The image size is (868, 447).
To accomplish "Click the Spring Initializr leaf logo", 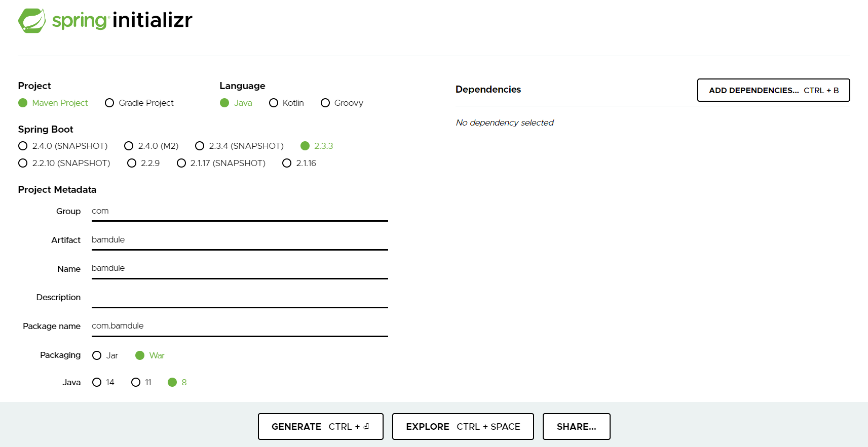I will coord(32,21).
